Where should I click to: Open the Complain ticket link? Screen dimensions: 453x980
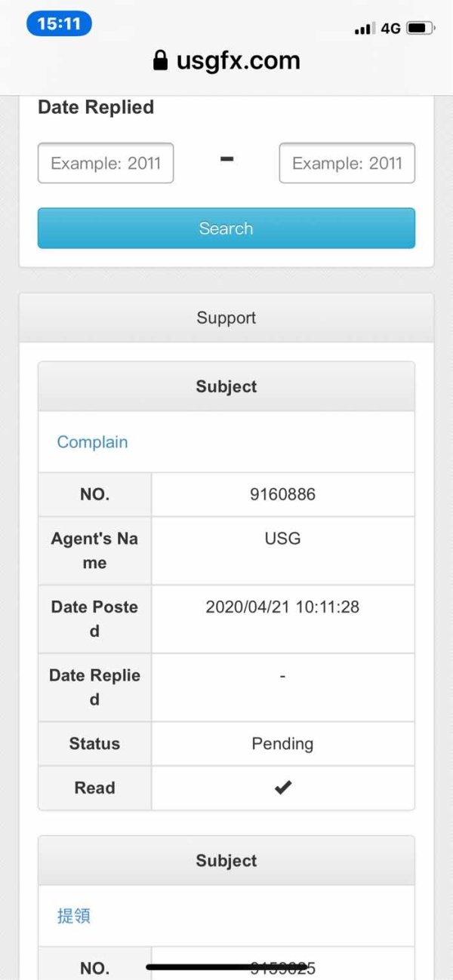(92, 442)
